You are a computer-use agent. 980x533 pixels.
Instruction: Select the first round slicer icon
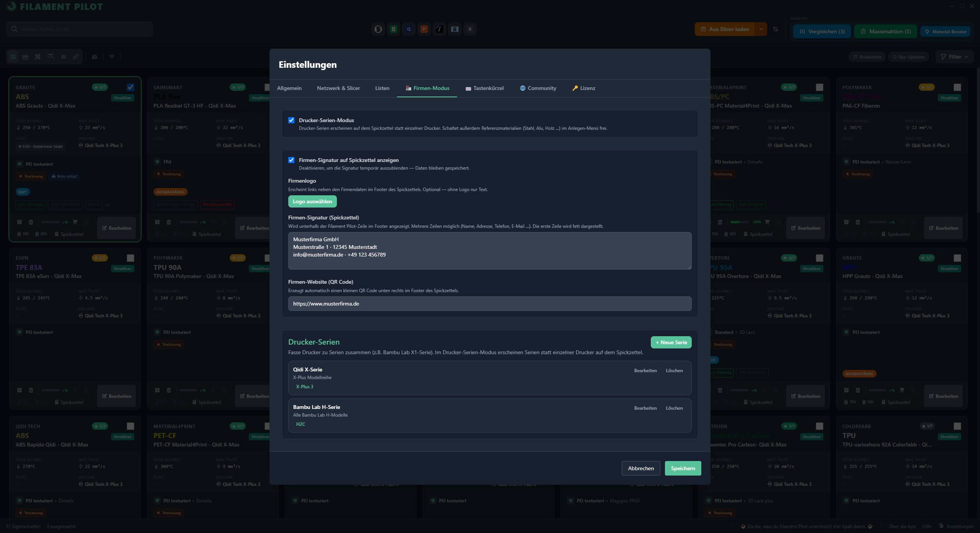[x=378, y=29]
